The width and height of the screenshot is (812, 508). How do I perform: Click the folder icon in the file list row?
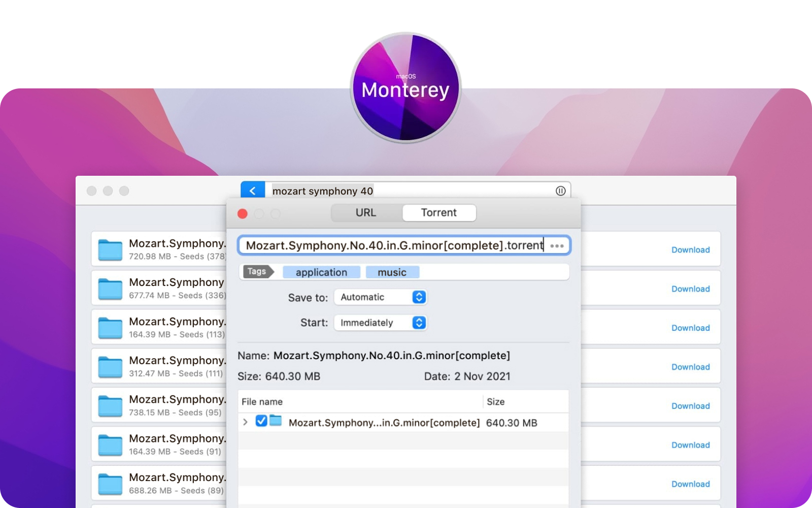(x=276, y=421)
